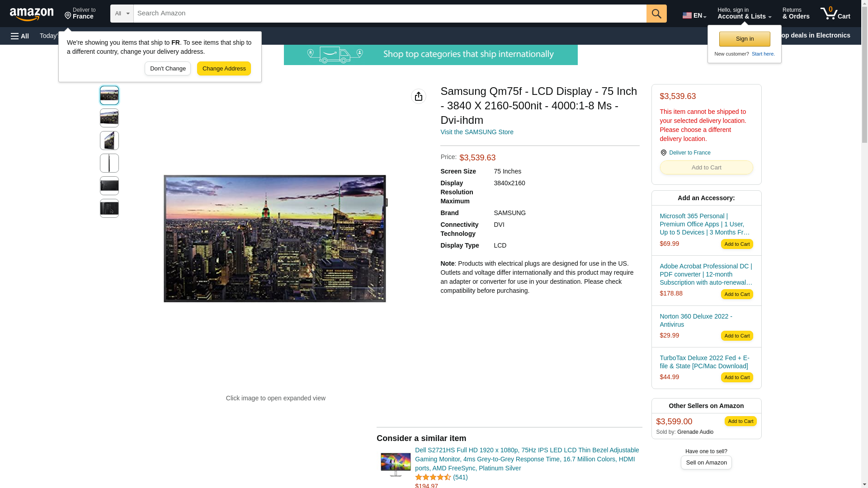The height and width of the screenshot is (488, 868).
Task: Add Norton 360 Deluxe to cart
Action: pyautogui.click(x=736, y=336)
